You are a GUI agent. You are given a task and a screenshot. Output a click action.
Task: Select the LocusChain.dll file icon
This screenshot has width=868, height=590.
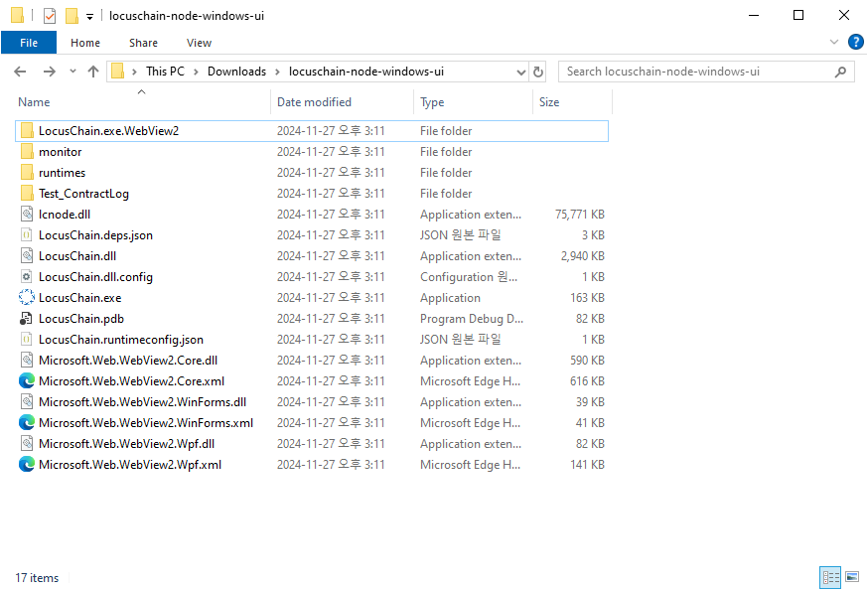(x=27, y=255)
